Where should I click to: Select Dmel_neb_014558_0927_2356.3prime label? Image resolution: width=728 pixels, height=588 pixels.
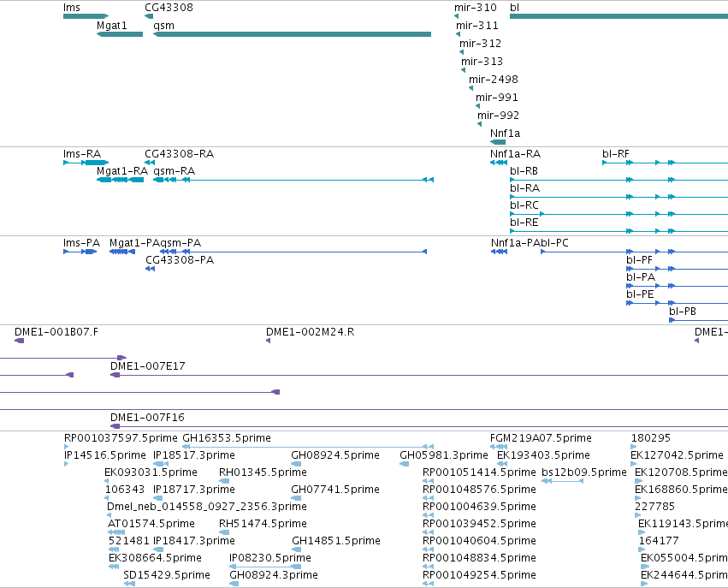207,507
